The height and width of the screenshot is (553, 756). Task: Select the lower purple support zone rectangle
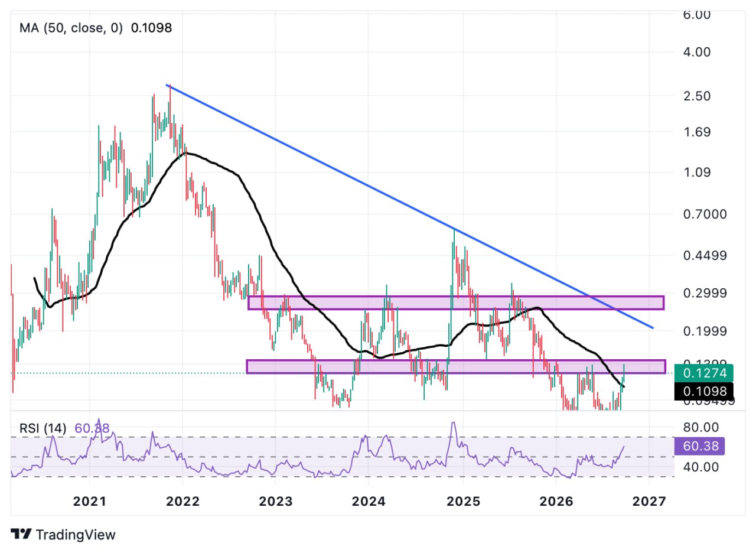tap(456, 366)
